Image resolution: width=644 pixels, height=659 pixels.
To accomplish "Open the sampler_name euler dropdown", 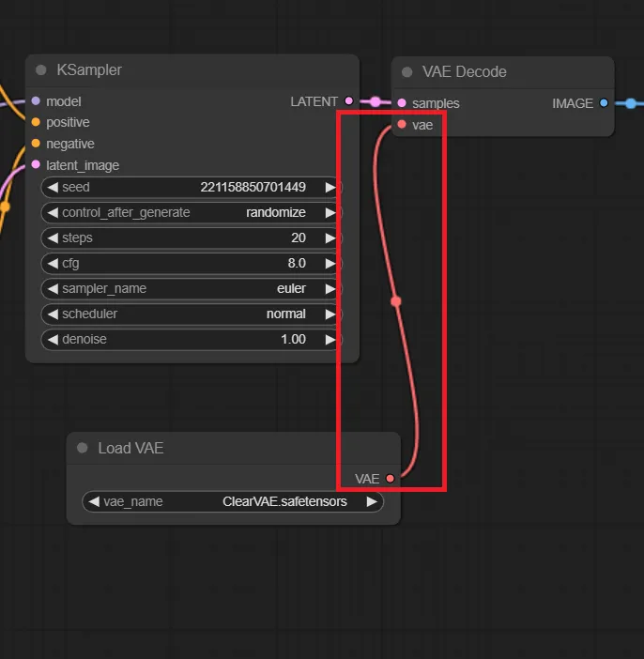I will (192, 289).
